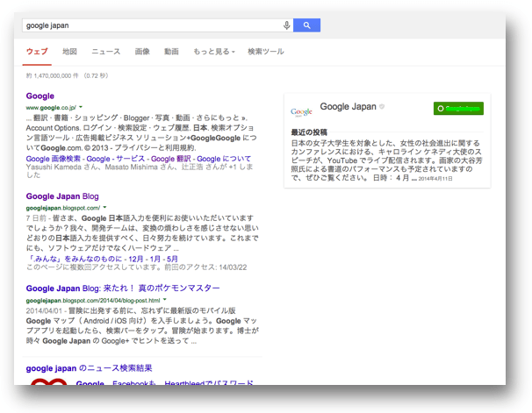Open the Google 画像検索 sitelink
The width and height of the screenshot is (532, 413).
point(54,159)
